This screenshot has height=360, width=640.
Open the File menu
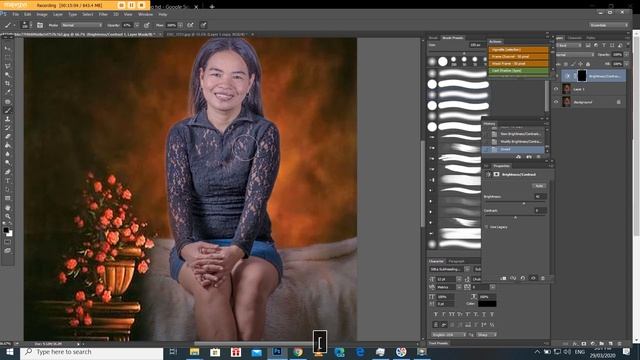(x=16, y=14)
